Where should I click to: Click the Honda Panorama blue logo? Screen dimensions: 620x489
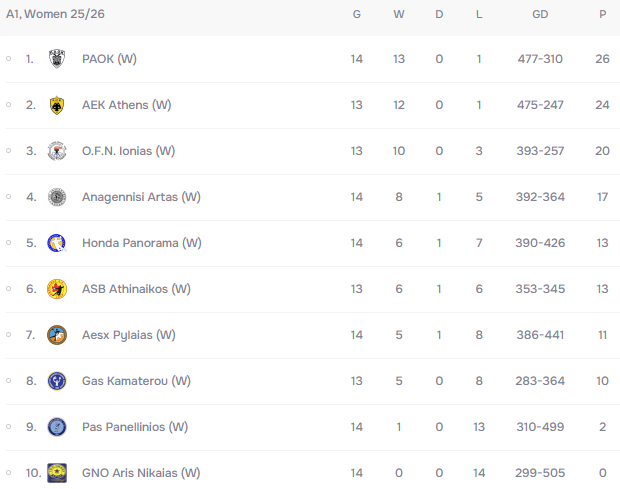coord(57,243)
